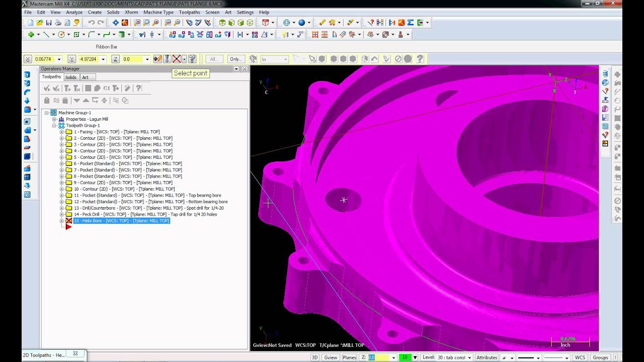Click the red X cancel icon in ribbon
Image resolution: width=644 pixels, height=362 pixels.
(x=177, y=59)
